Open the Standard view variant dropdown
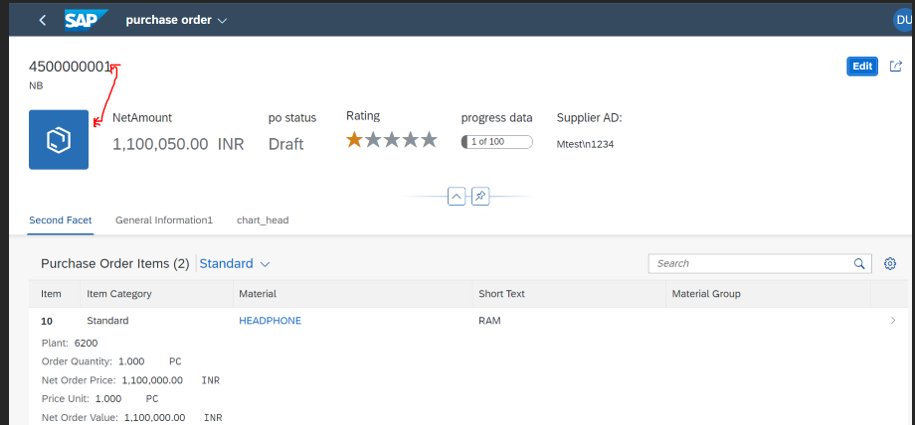The image size is (915, 425). (x=235, y=264)
